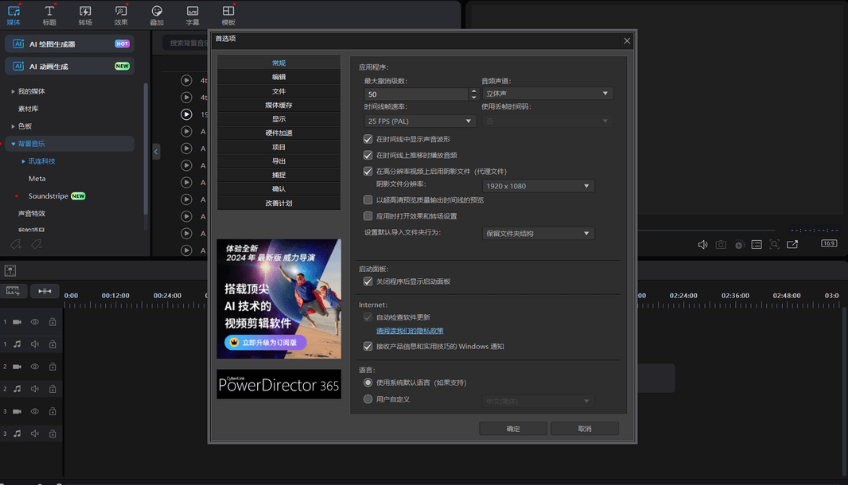Open the 模板 (Template) room icon
This screenshot has width=848, height=485.
click(228, 14)
